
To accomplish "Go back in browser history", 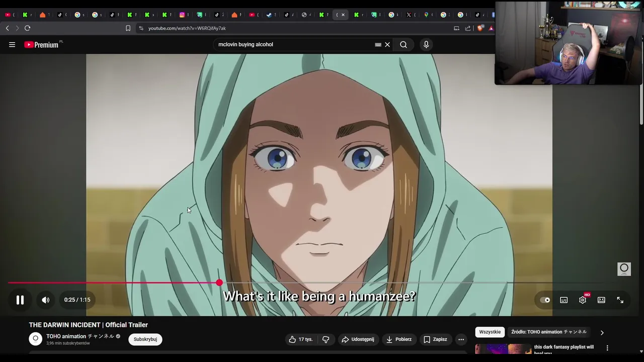I will click(x=7, y=28).
